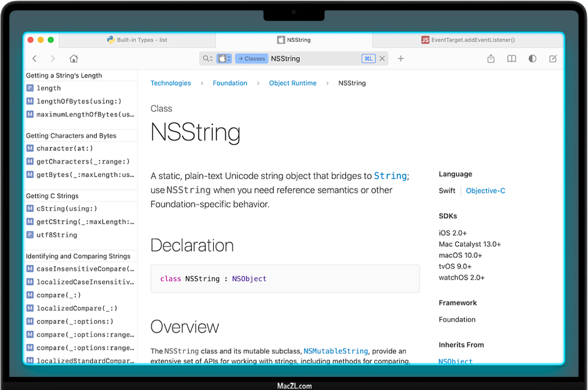Click inside the NSString search input
The image size is (588, 390).
[x=314, y=59]
